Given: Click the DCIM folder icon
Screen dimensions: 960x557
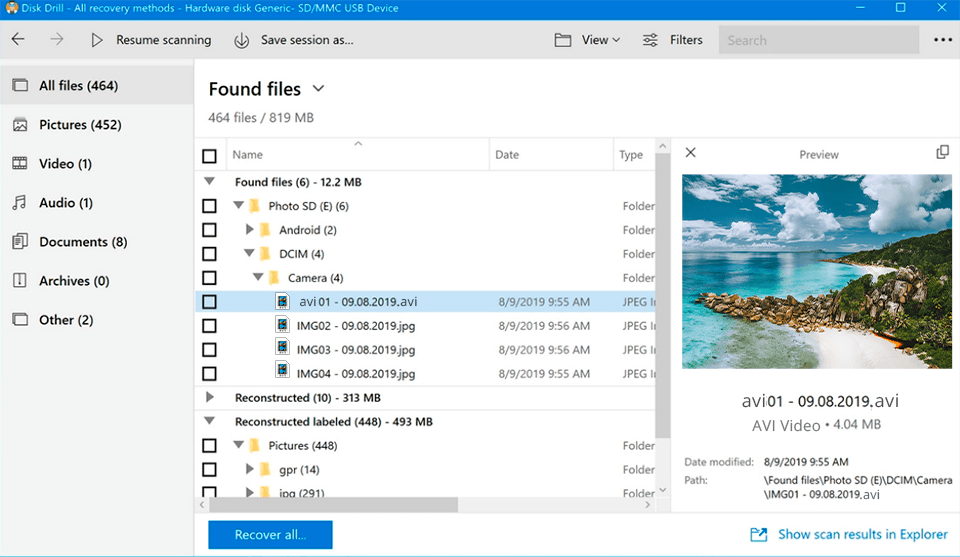Looking at the screenshot, I should point(265,253).
